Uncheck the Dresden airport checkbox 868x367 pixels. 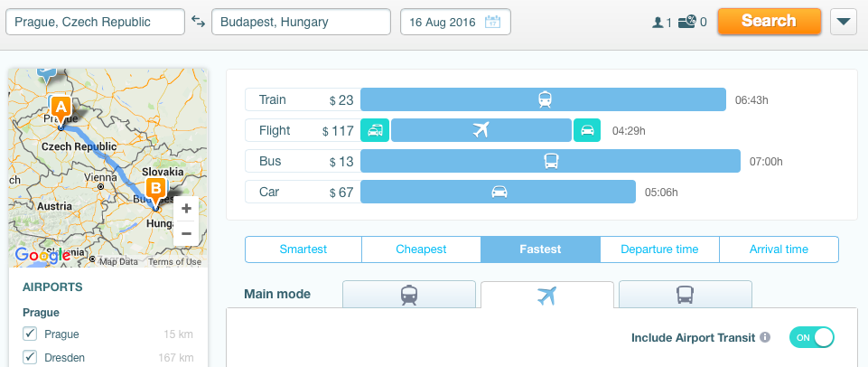(29, 357)
